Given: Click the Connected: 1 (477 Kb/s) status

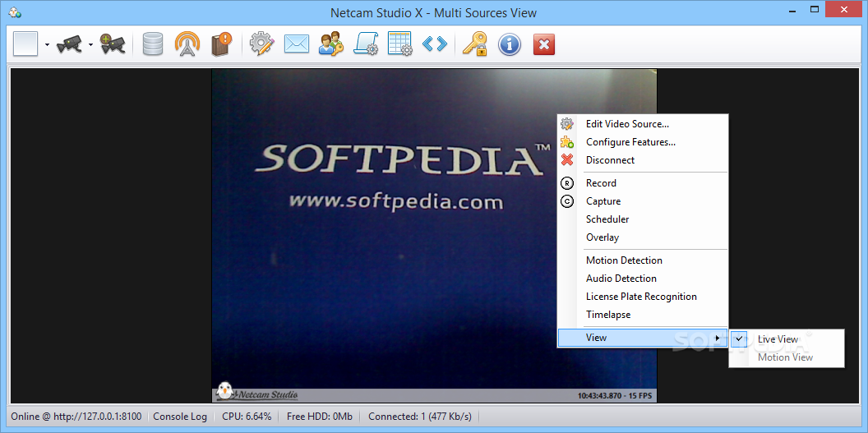Looking at the screenshot, I should [x=419, y=417].
